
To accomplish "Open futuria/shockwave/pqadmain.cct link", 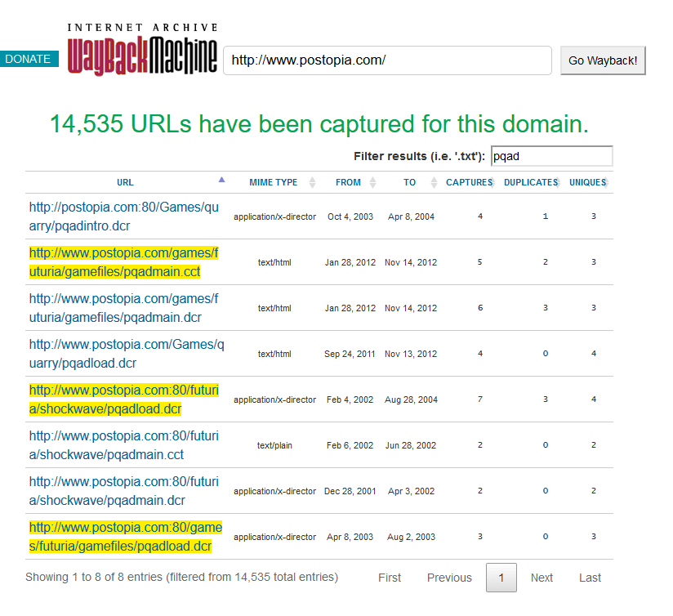I will [x=124, y=445].
